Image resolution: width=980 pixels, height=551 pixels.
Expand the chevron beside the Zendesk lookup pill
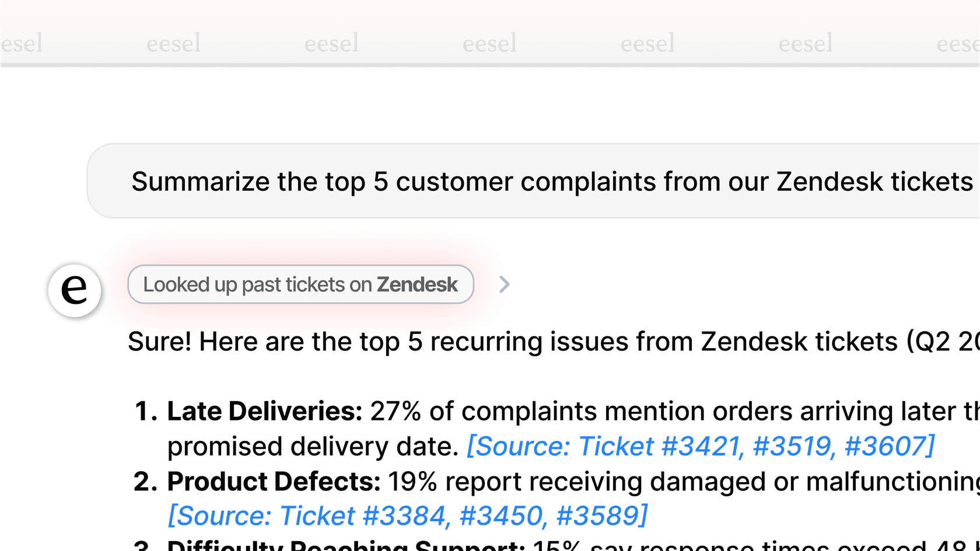point(505,285)
